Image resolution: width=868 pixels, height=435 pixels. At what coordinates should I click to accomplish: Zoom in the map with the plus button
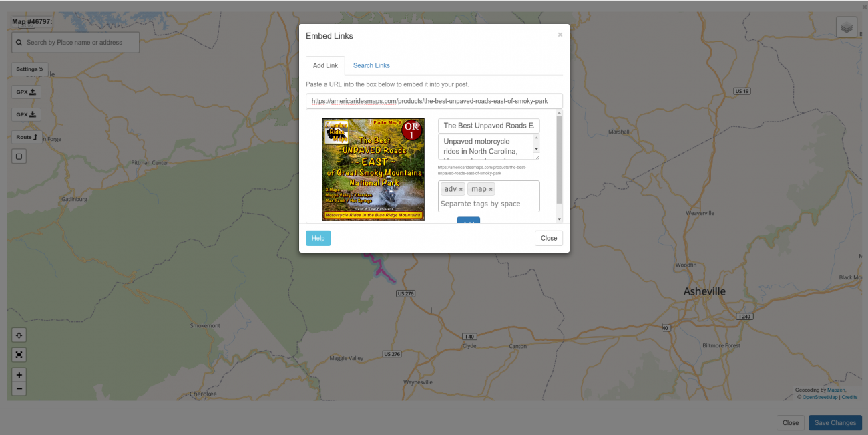tap(19, 375)
